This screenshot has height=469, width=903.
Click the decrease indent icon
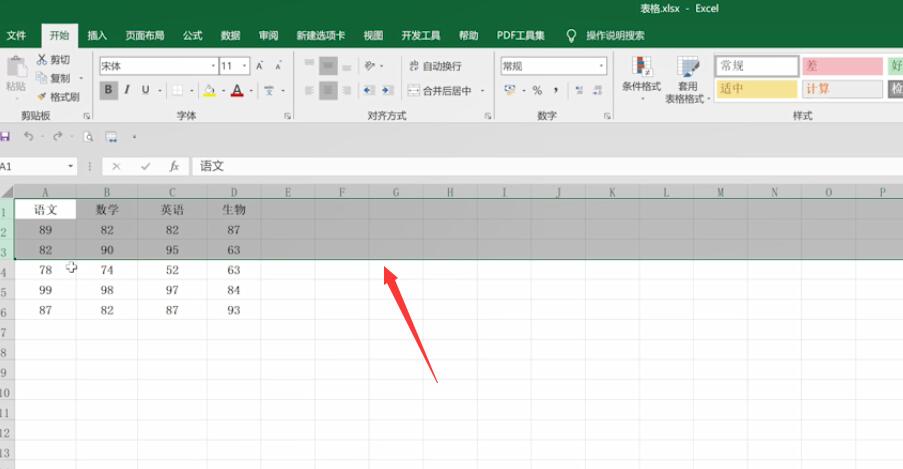pyautogui.click(x=369, y=90)
